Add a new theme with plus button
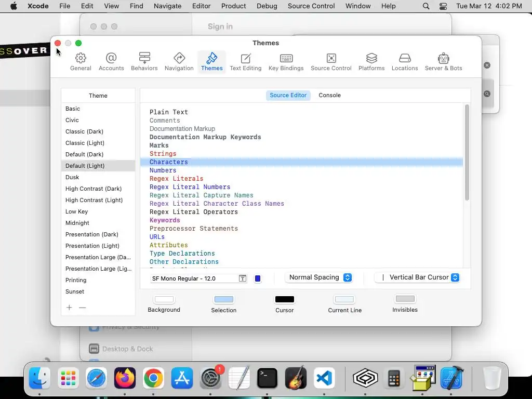The height and width of the screenshot is (399, 532). click(x=69, y=308)
